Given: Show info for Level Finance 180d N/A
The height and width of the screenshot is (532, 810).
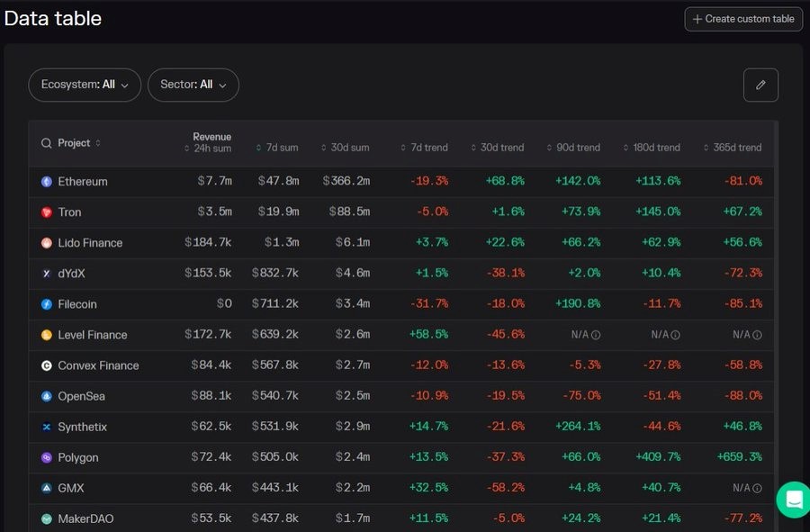Looking at the screenshot, I should pos(675,335).
